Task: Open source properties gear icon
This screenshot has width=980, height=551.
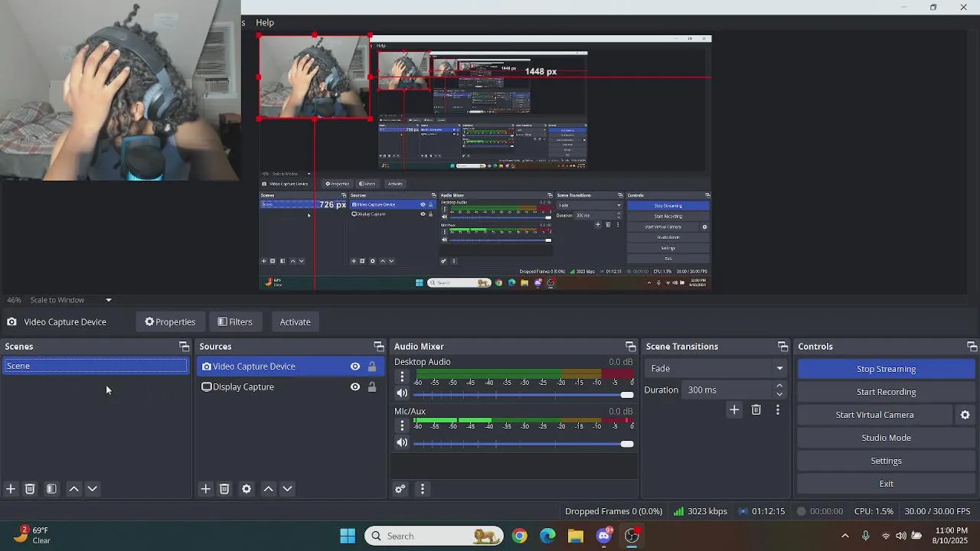Action: [247, 489]
